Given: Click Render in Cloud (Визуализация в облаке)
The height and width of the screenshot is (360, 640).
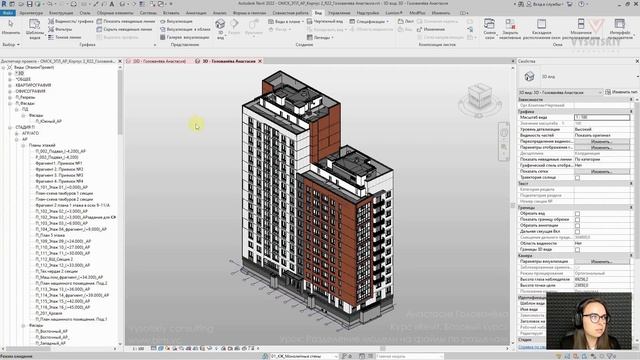Looking at the screenshot, I should [x=185, y=29].
